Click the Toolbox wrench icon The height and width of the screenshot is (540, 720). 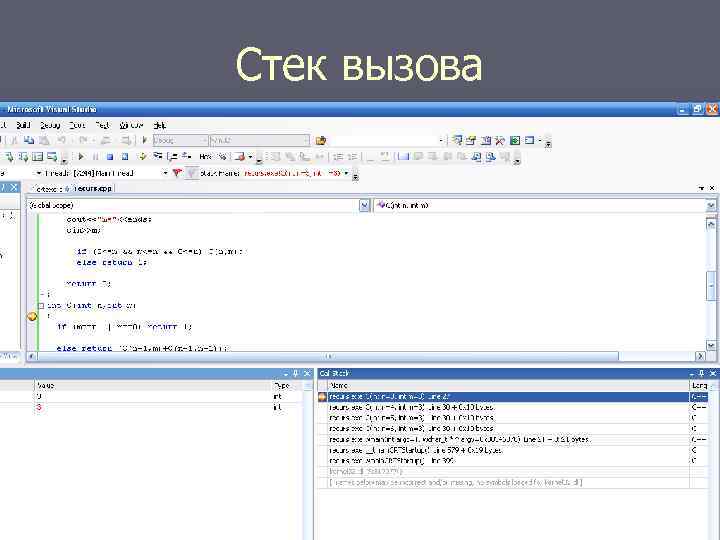500,141
